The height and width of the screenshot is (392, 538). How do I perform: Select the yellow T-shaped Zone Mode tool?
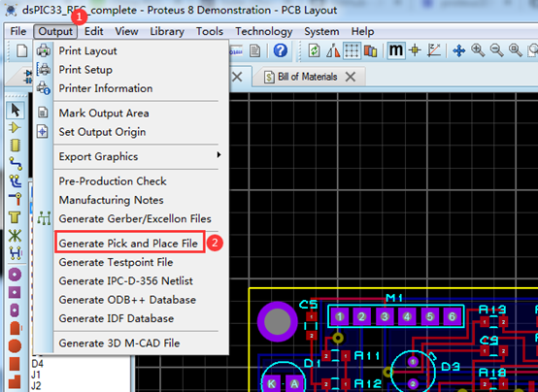(16, 217)
